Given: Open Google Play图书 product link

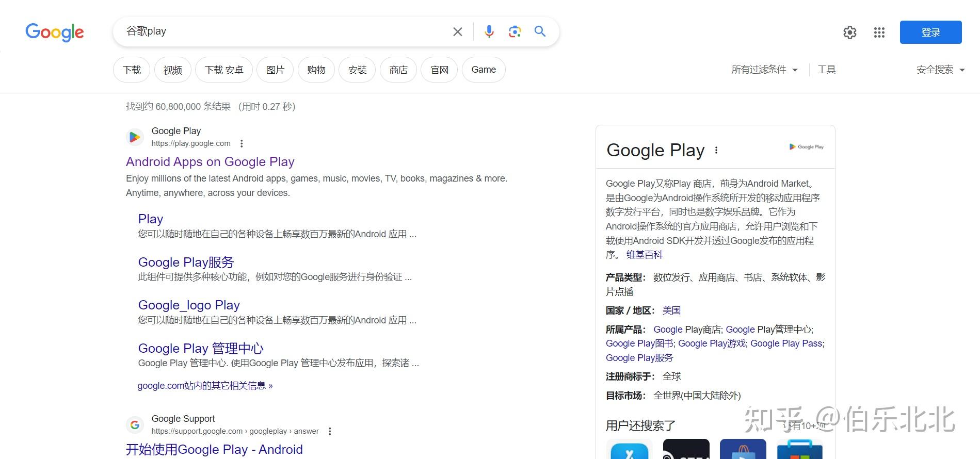Looking at the screenshot, I should 639,343.
